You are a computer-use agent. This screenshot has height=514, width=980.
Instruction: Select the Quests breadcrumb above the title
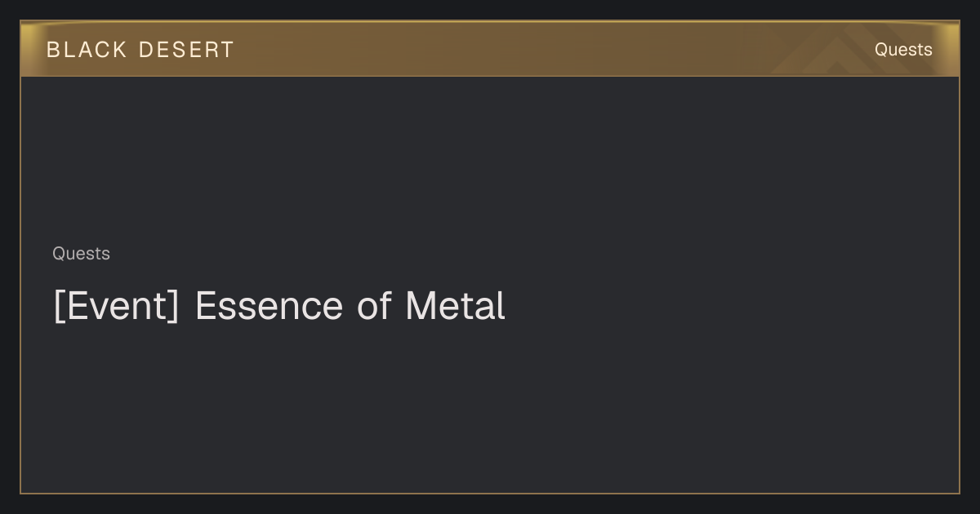click(x=81, y=254)
